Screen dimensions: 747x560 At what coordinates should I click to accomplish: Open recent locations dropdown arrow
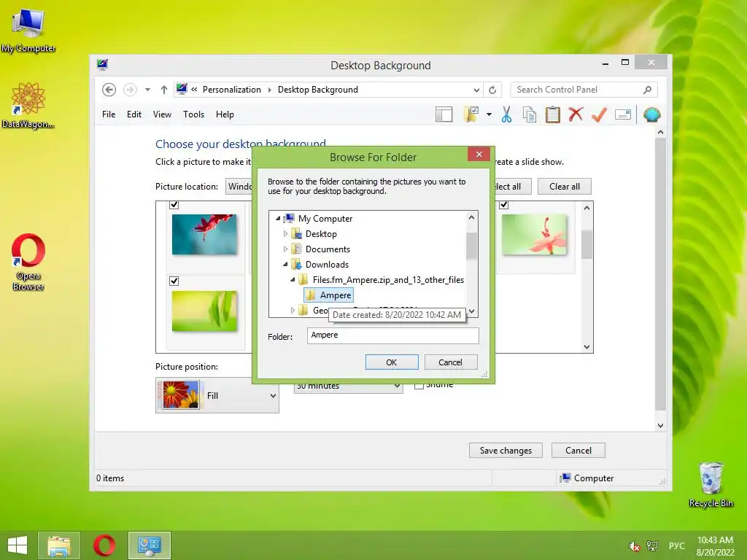(x=147, y=90)
